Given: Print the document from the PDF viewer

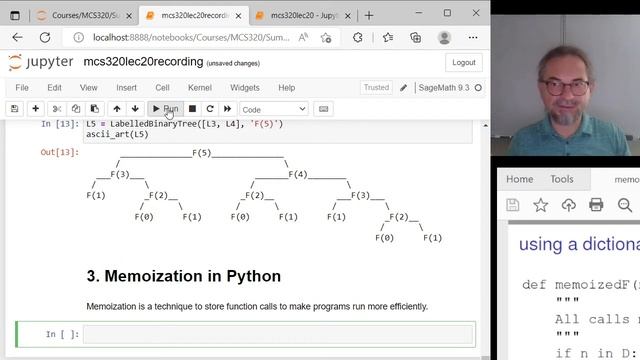Looking at the screenshot, I should coord(596,204).
